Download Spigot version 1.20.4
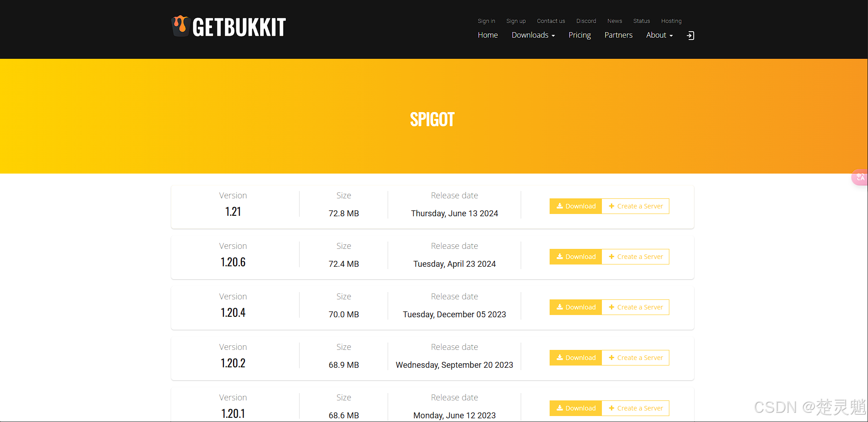Viewport: 868px width, 422px height. click(576, 307)
